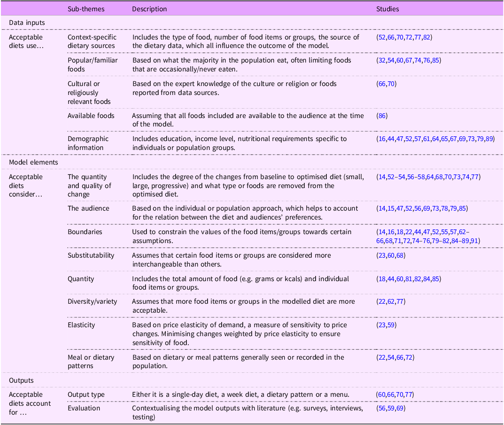504x425 pixels.
Task: Open citation 14 in quantity and quality of change row
Action: coord(382,177)
